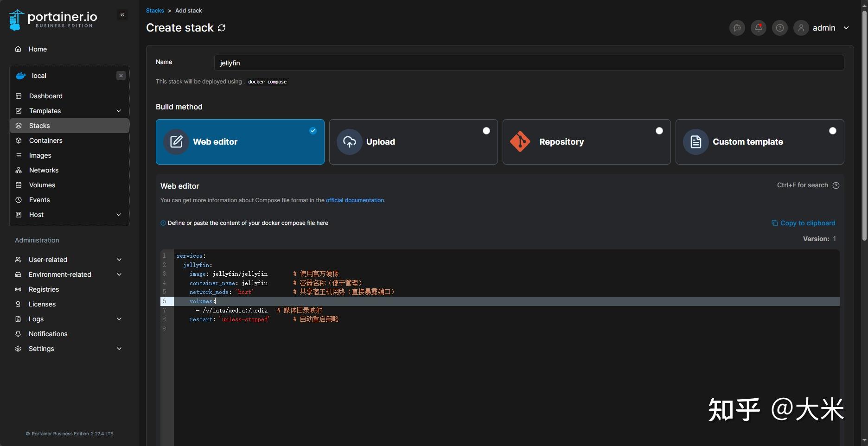Go to Containers in sidebar
The image size is (868, 446).
70,140
